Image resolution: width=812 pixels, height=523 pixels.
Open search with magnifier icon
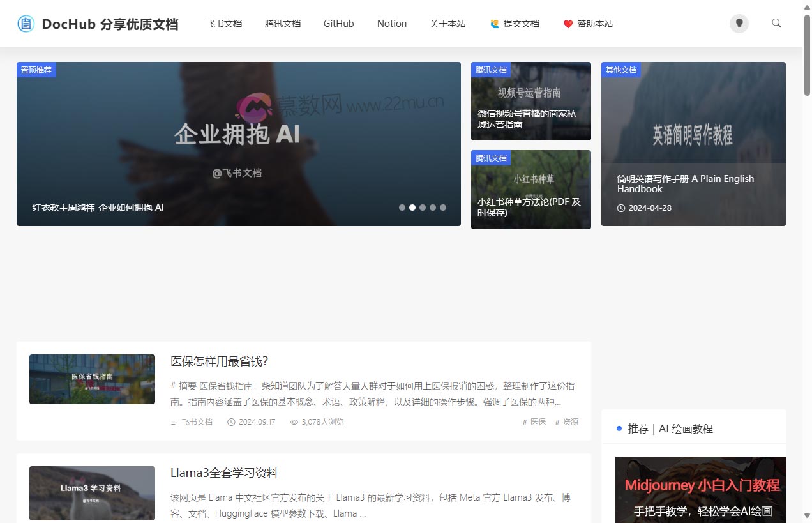click(x=776, y=24)
